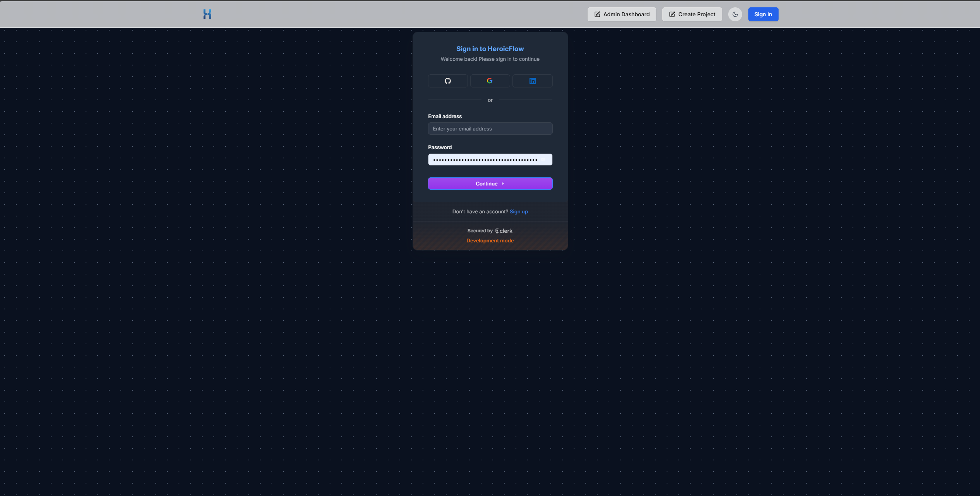The height and width of the screenshot is (496, 980).
Task: Click the blue Sign In button
Action: coord(763,14)
